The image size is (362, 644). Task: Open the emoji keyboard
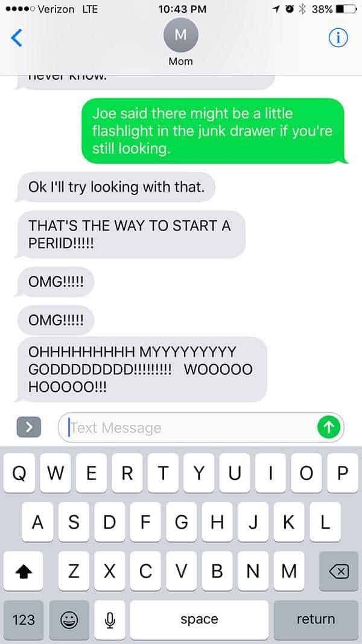(69, 620)
